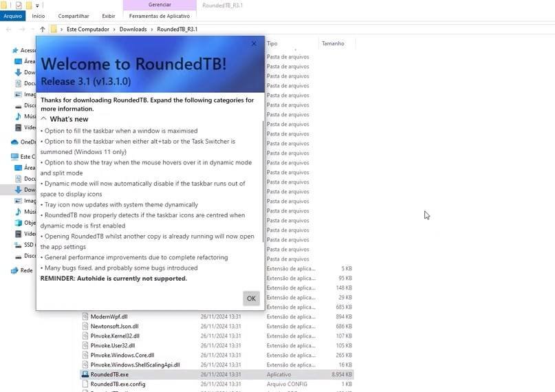Click RoundedTB_R3.1 in breadcrumb path
Screen dimensions: 555x392
click(x=177, y=30)
